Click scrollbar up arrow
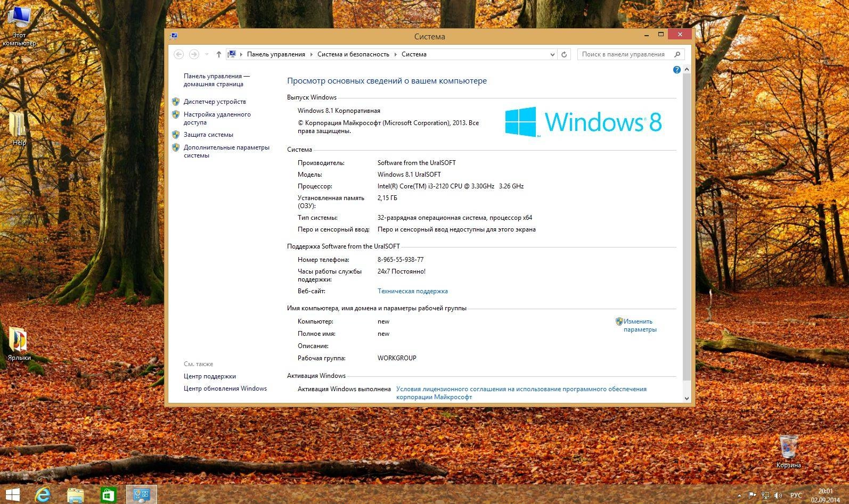This screenshot has height=504, width=849. [x=687, y=70]
